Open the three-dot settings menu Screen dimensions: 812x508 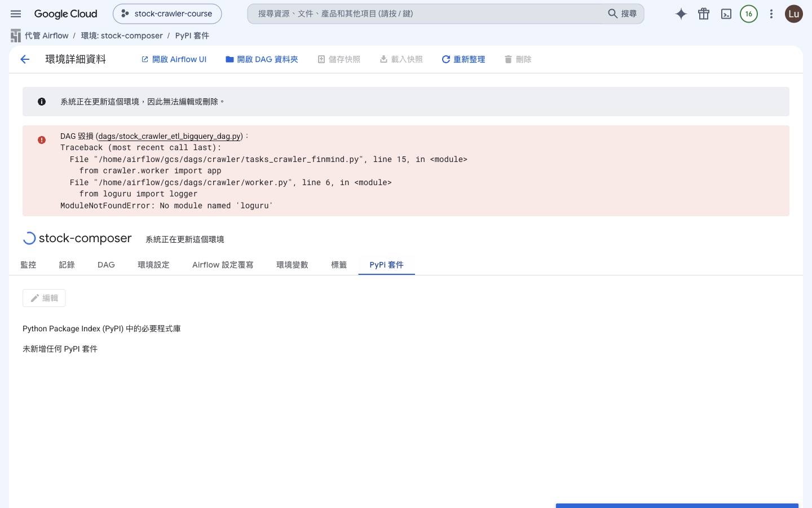(771, 14)
